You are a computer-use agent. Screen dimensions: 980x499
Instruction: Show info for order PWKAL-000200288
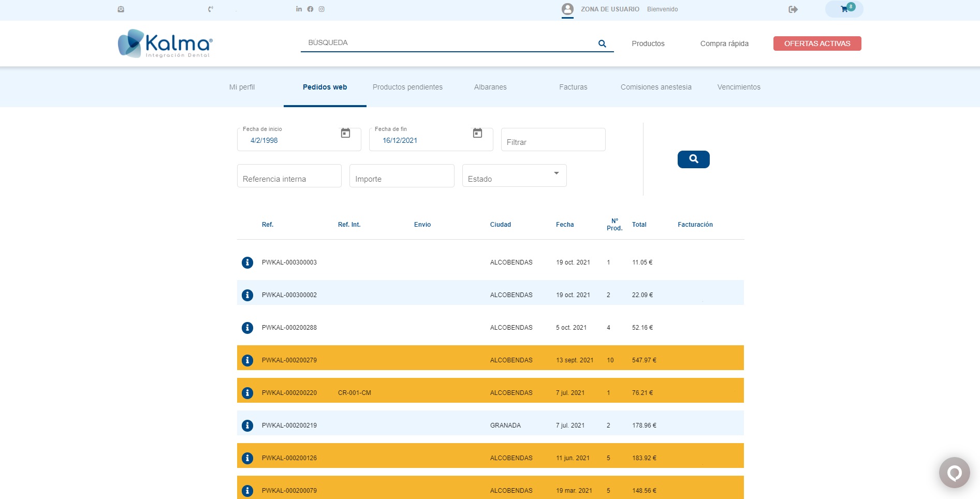[x=247, y=328]
